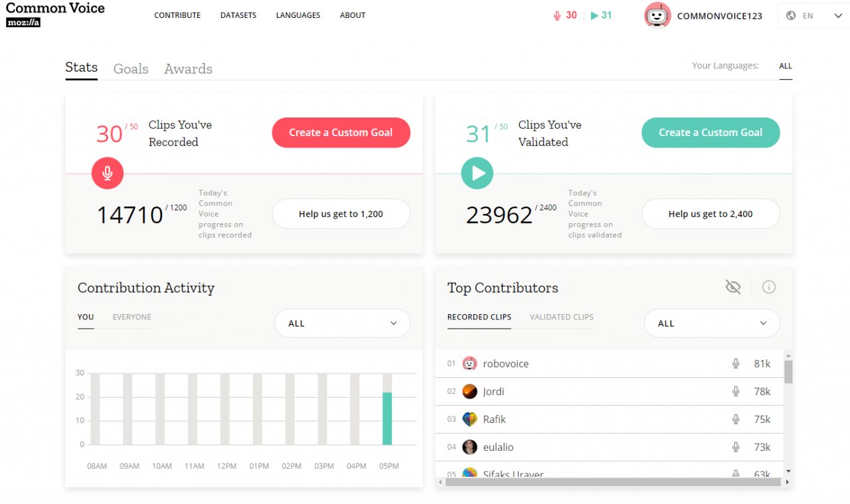Viewport: 850px width, 504px height.
Task: Open Top Contributors ALL dropdown
Action: 712,323
